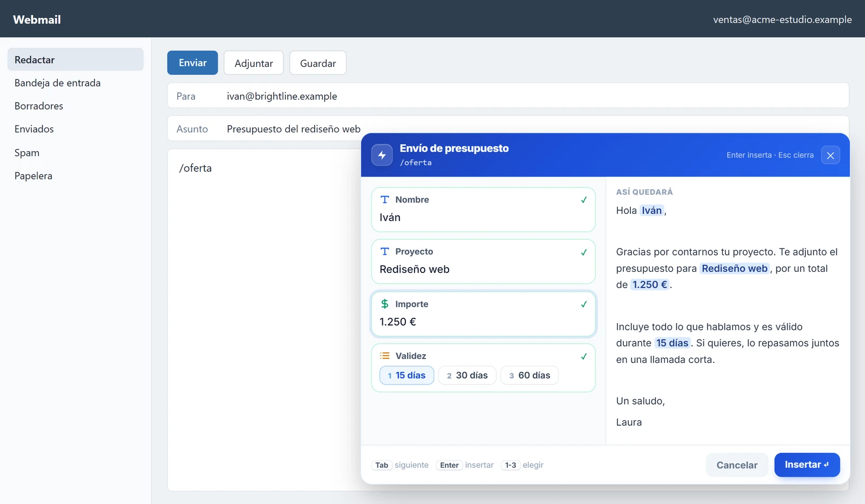This screenshot has height=504, width=865.
Task: Click the lightning bolt snippet icon
Action: (382, 155)
